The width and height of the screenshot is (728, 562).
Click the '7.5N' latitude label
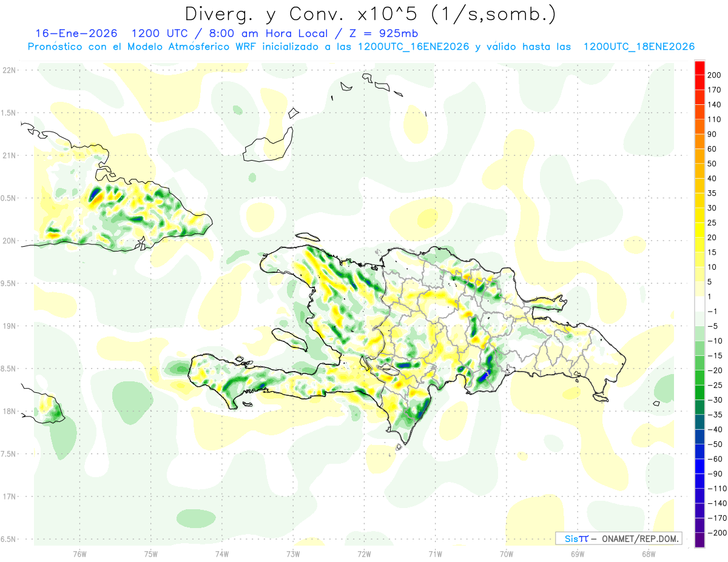[9, 454]
